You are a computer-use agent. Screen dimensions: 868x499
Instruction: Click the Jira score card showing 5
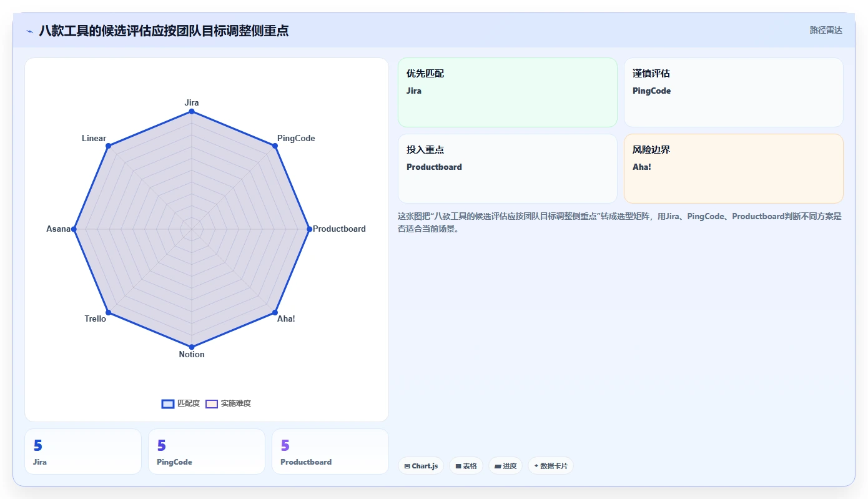pos(83,452)
